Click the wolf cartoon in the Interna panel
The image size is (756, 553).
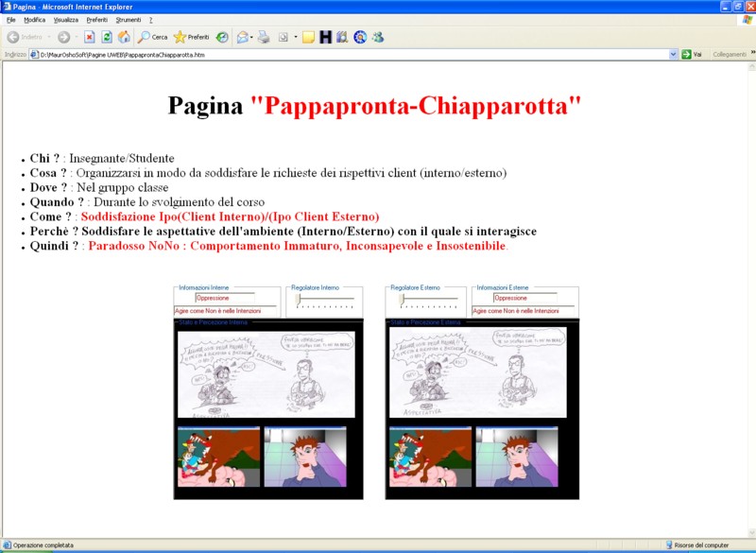tap(219, 457)
